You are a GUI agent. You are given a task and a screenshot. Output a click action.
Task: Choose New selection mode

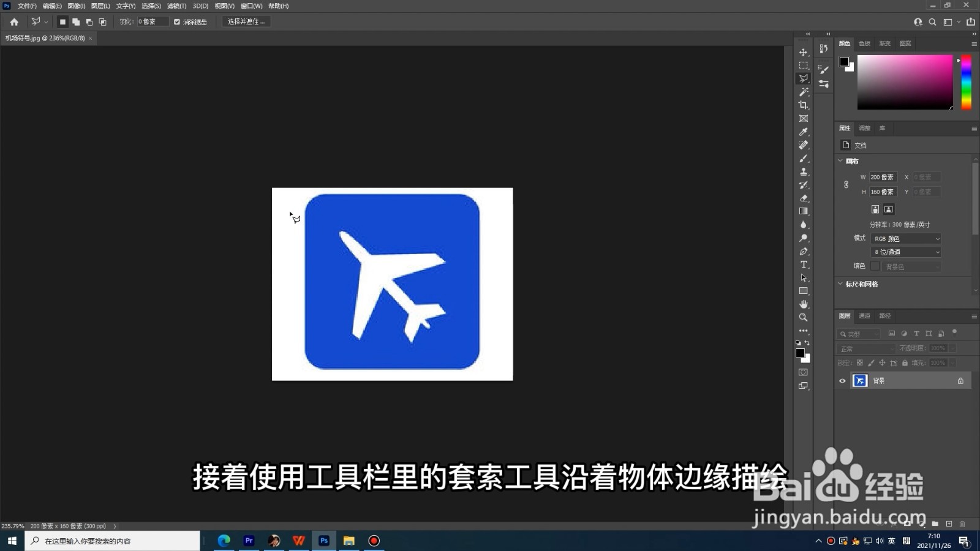[x=62, y=22]
